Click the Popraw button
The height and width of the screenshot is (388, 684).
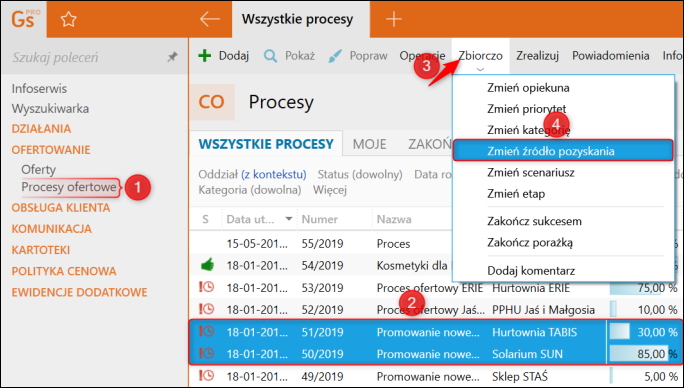click(357, 56)
